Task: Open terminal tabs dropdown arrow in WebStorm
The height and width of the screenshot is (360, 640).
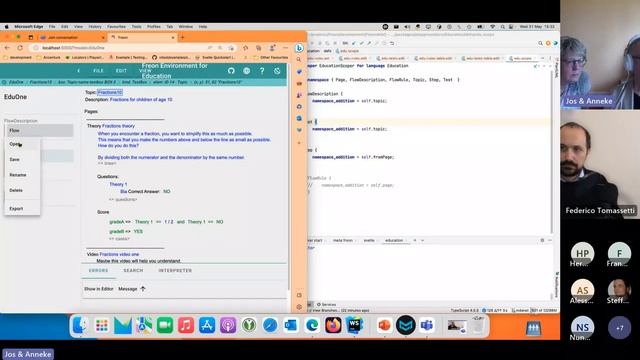Action: [422, 240]
